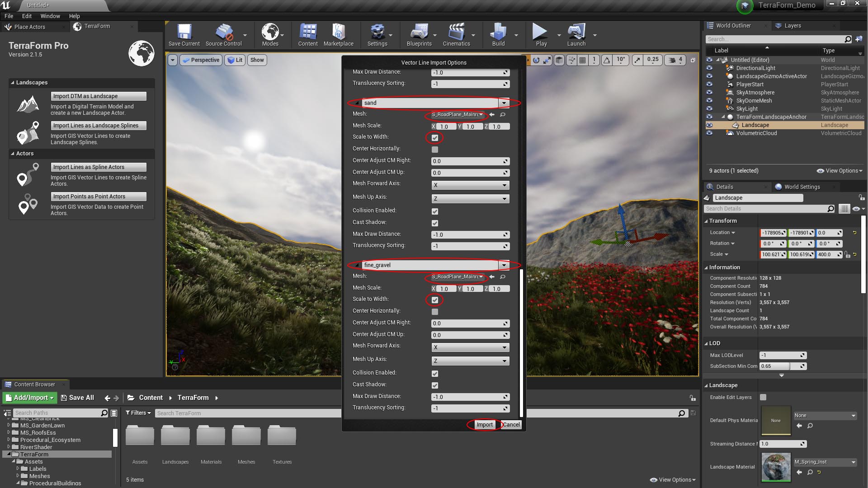Screen dimensions: 868x488
Task: Check Center Horizontally under fine_gravel
Action: click(x=435, y=312)
